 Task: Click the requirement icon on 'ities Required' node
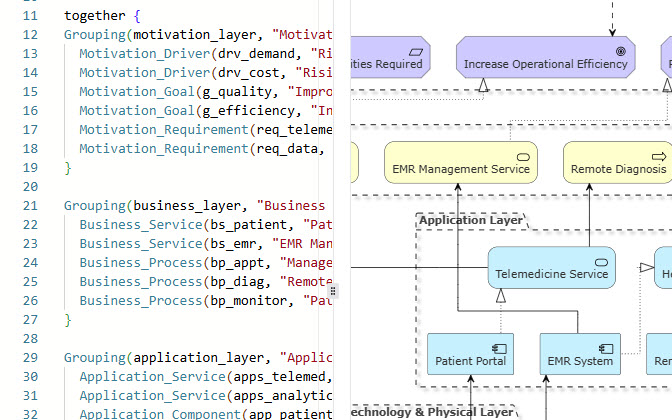pyautogui.click(x=416, y=52)
